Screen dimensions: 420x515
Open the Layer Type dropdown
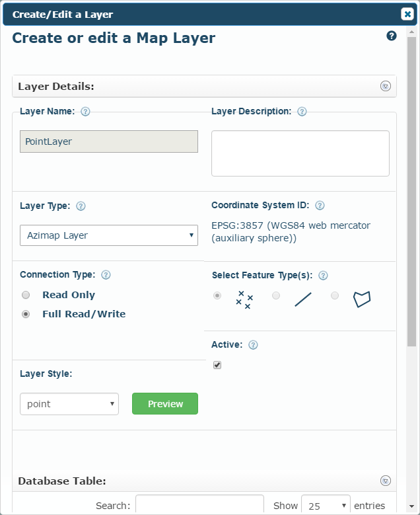(109, 235)
